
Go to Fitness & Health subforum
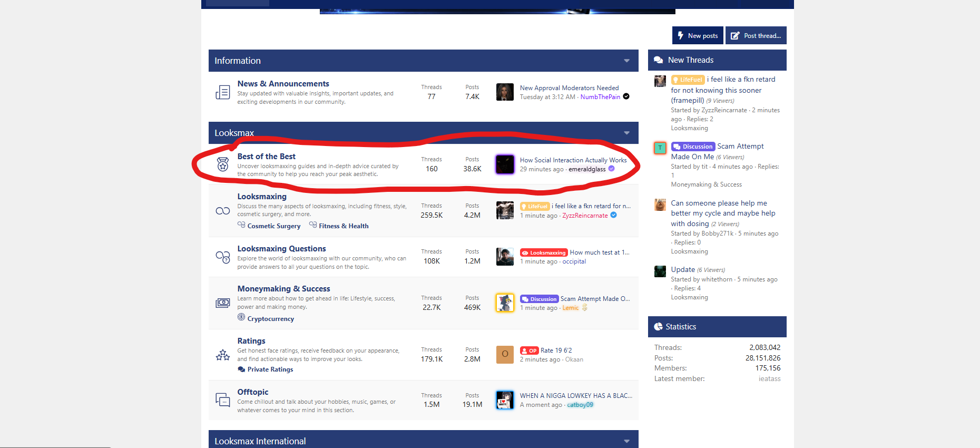click(344, 226)
